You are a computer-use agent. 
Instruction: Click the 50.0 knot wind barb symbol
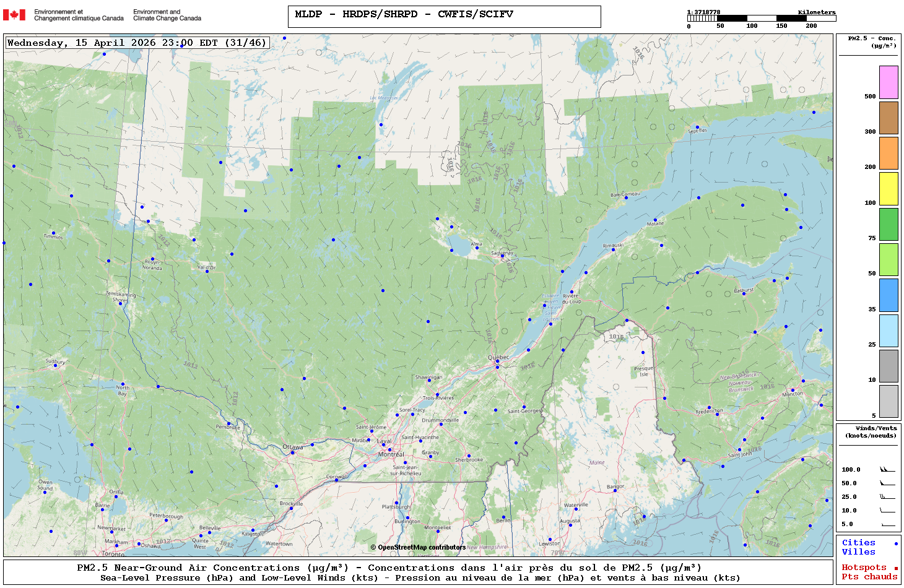[887, 483]
